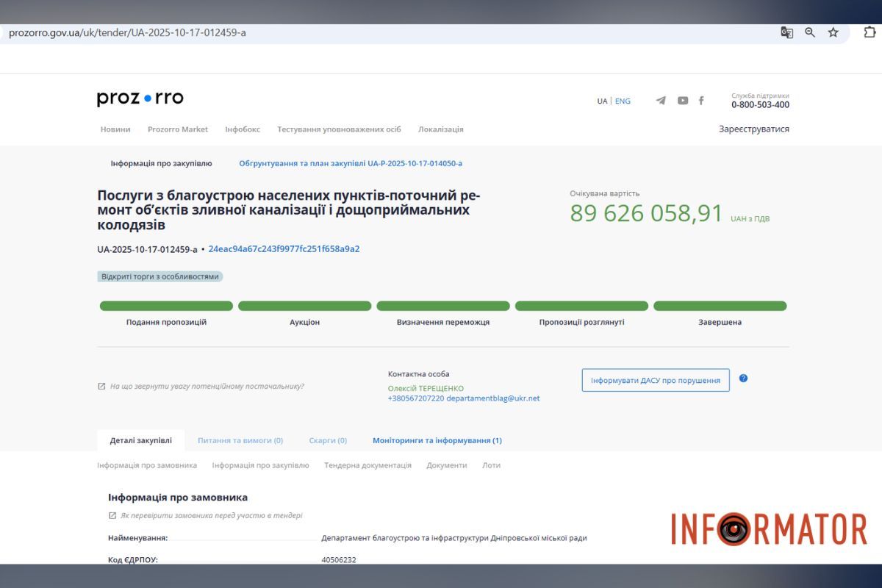Jump to the Тендерна документація section
Viewport: 882px width, 588px height.
click(x=367, y=466)
